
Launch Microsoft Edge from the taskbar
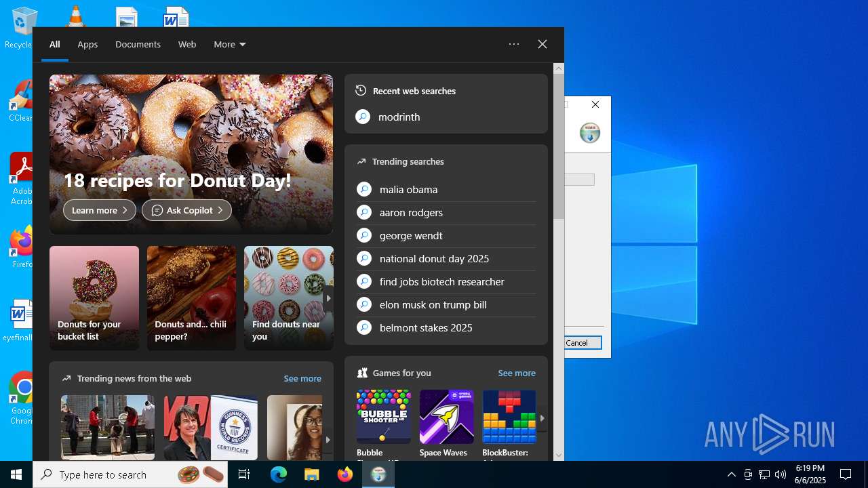tap(279, 474)
